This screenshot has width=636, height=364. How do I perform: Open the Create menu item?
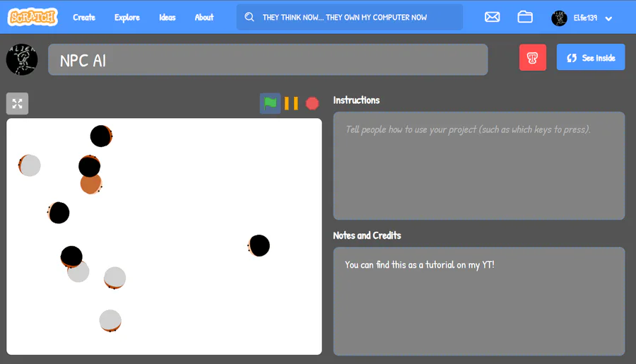pyautogui.click(x=84, y=18)
